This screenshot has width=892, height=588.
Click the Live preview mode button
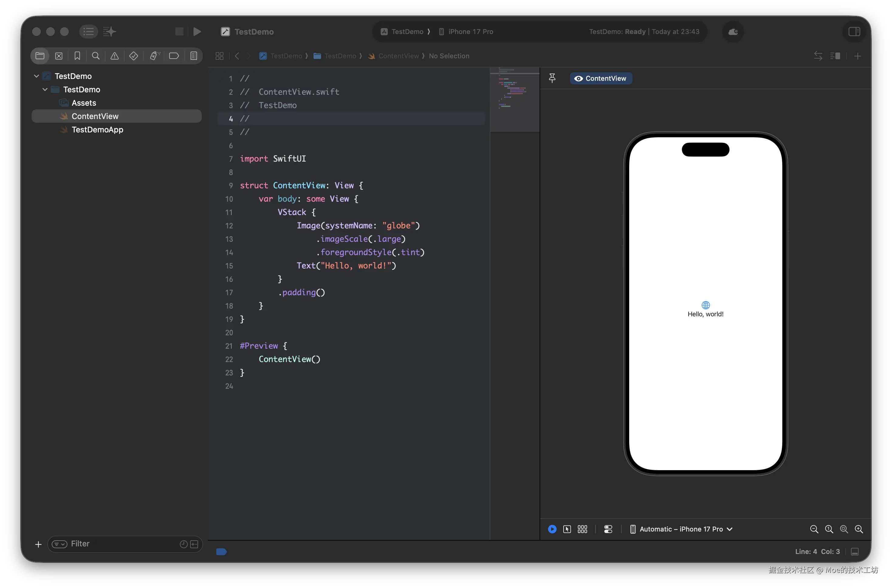coord(552,529)
